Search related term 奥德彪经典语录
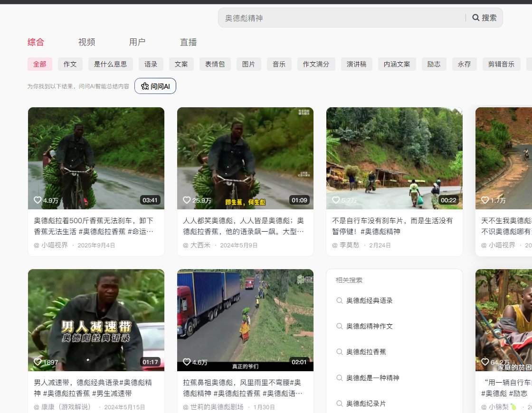 [369, 300]
